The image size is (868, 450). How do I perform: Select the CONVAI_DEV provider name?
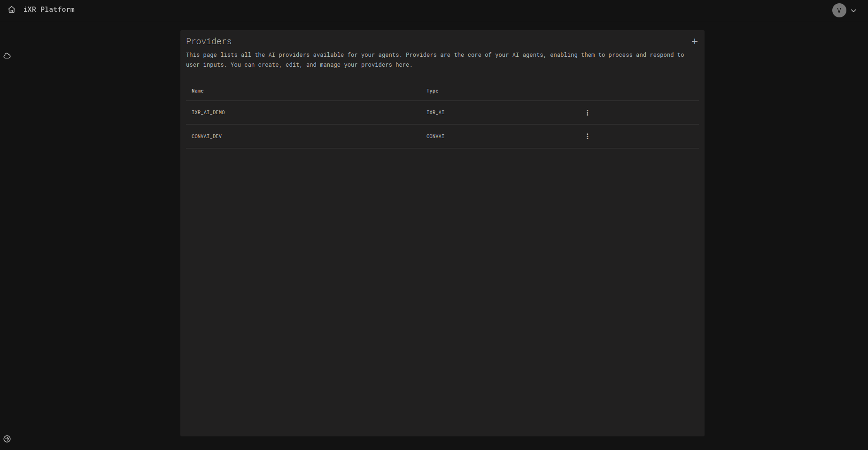point(207,137)
